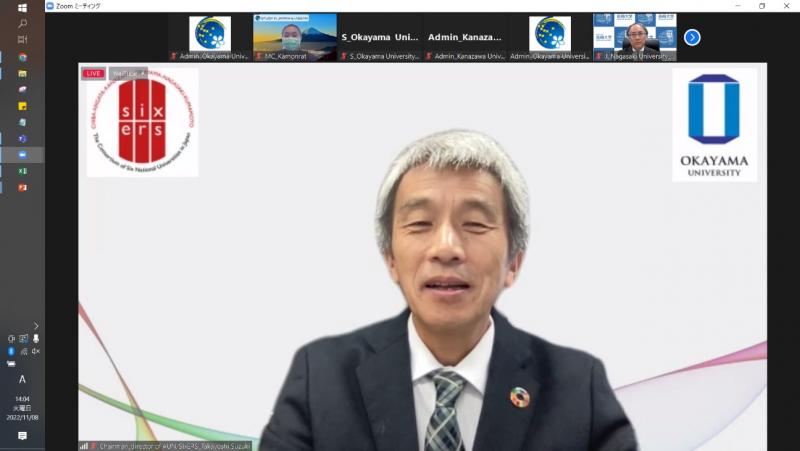This screenshot has width=800, height=451.
Task: Open the Windows Start menu
Action: (x=22, y=8)
